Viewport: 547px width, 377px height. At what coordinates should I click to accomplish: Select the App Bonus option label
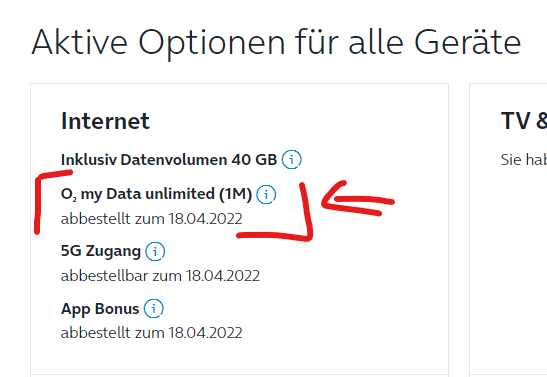click(100, 309)
